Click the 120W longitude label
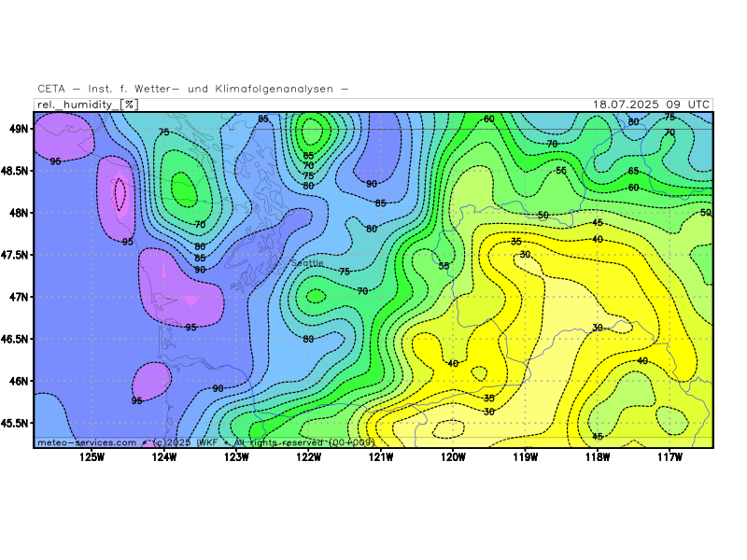 453,457
